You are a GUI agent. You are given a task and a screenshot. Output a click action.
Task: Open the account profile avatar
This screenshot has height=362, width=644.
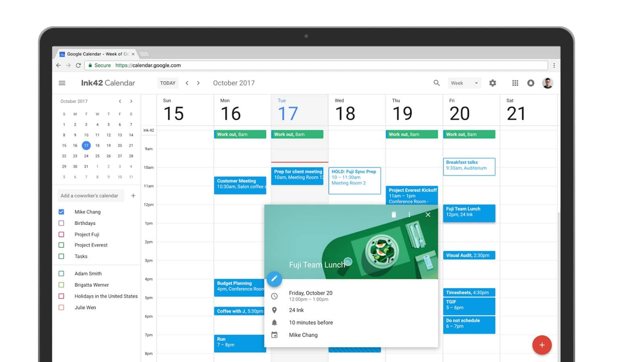[547, 83]
